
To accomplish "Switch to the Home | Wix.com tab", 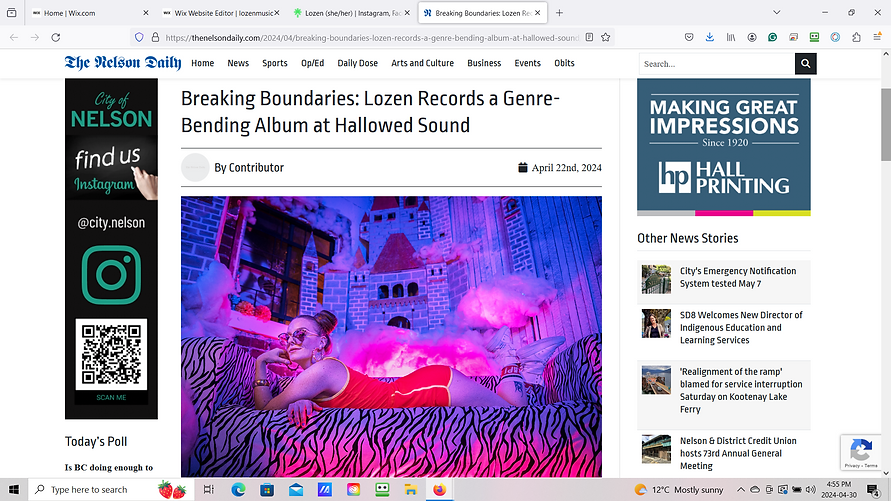I will [89, 12].
